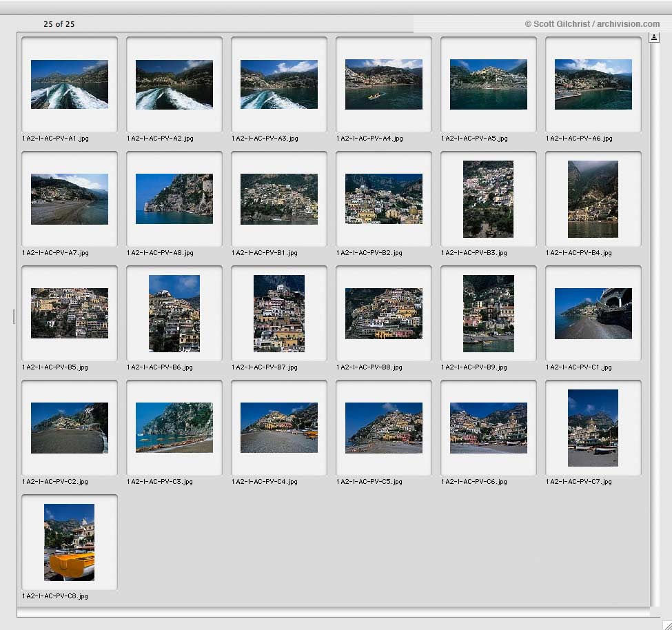Click the filename label '1A2-I-AC-PV-B3.jpg'
This screenshot has height=630, width=672.
[474, 253]
